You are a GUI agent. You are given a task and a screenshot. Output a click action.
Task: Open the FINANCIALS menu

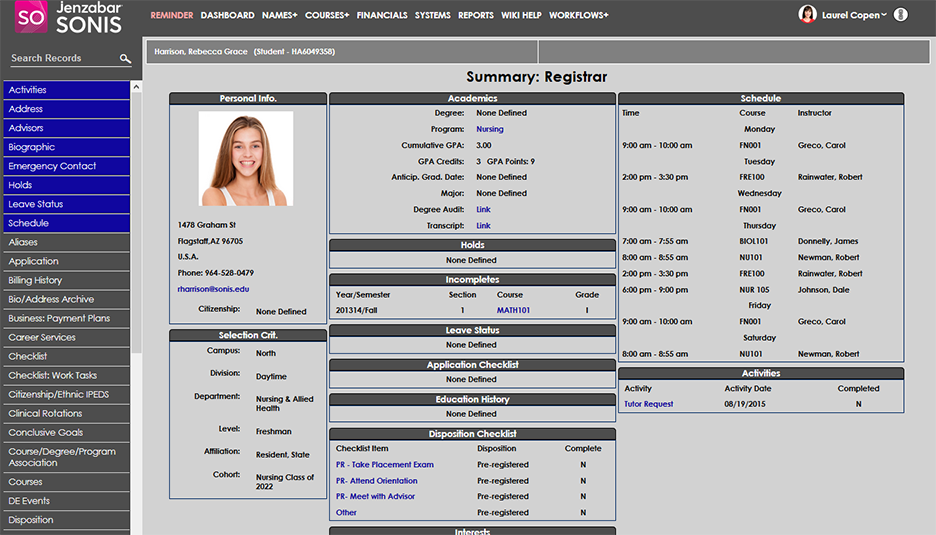(382, 16)
